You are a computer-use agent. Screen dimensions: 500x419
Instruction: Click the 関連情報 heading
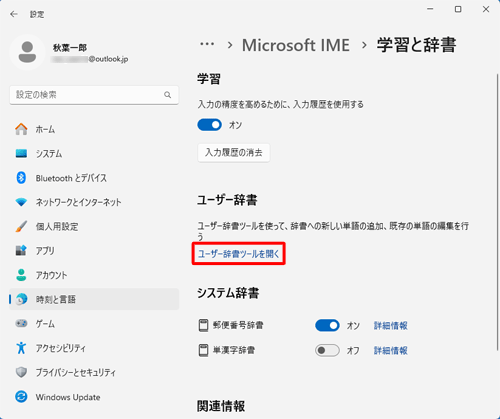coord(221,406)
